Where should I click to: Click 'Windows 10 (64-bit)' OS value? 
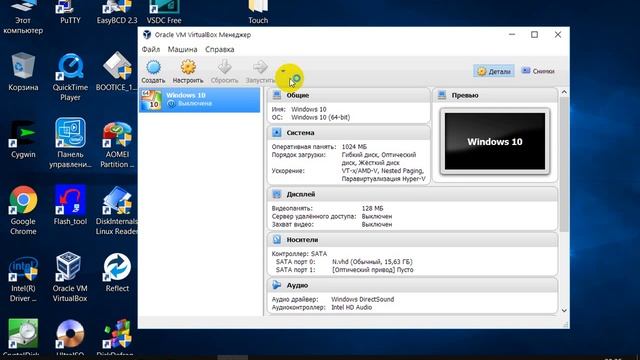click(x=320, y=117)
